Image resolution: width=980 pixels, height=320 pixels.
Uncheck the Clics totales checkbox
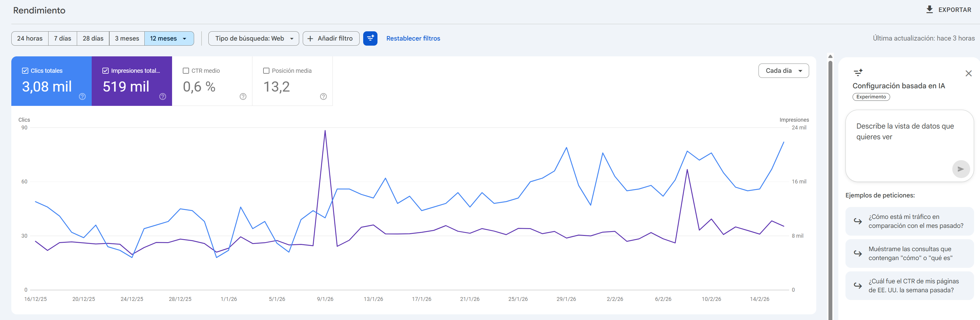25,70
